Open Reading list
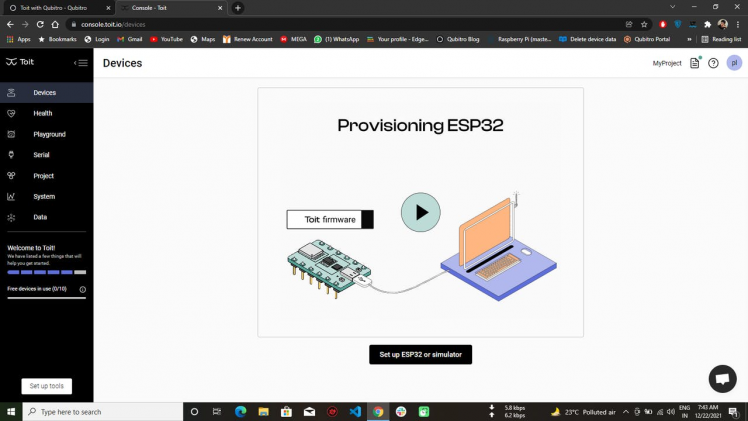The image size is (748, 421). [x=721, y=39]
